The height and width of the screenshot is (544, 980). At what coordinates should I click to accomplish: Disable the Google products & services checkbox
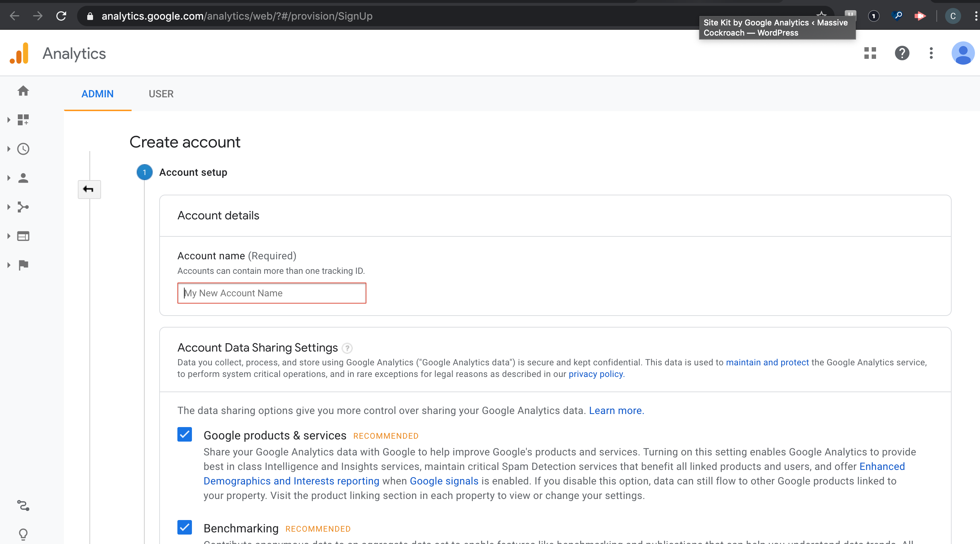[x=185, y=435]
